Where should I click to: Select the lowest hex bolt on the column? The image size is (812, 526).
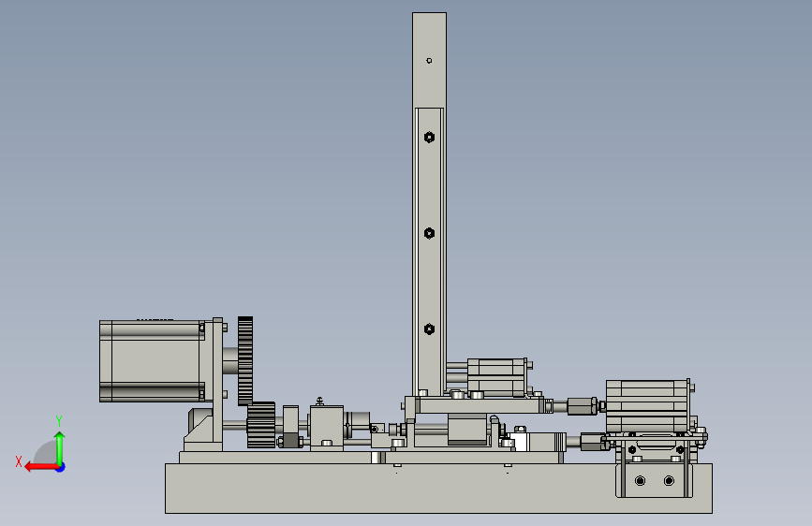coord(429,329)
